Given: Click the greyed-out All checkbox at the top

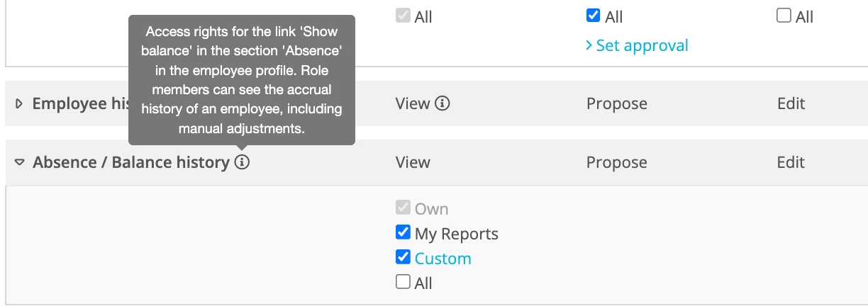Looking at the screenshot, I should click(403, 16).
